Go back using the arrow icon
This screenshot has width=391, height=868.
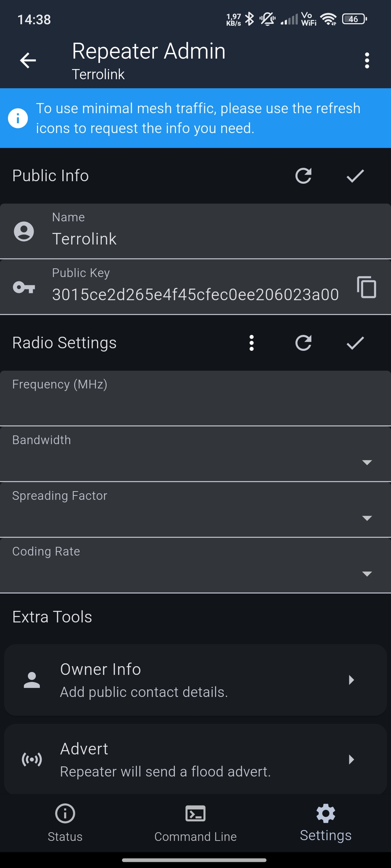[28, 60]
